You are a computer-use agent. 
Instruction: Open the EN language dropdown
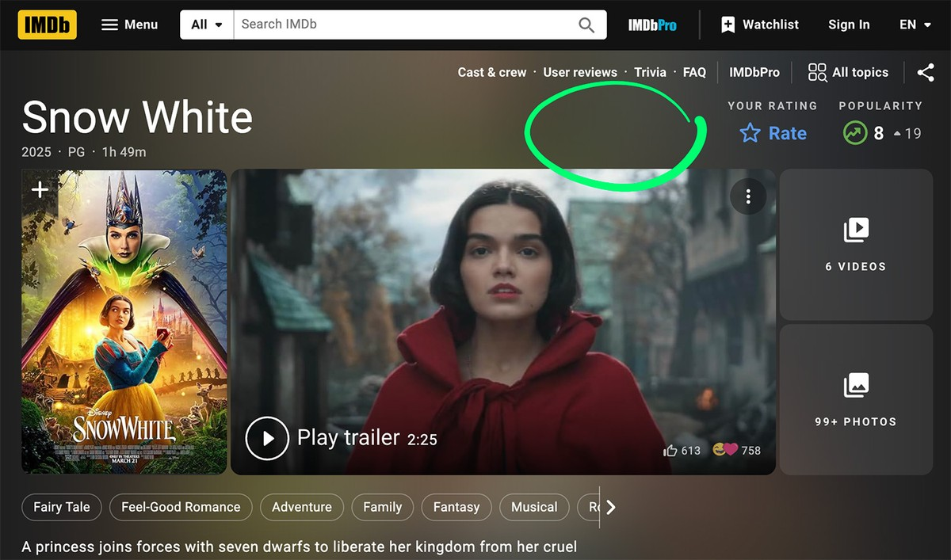pos(915,25)
